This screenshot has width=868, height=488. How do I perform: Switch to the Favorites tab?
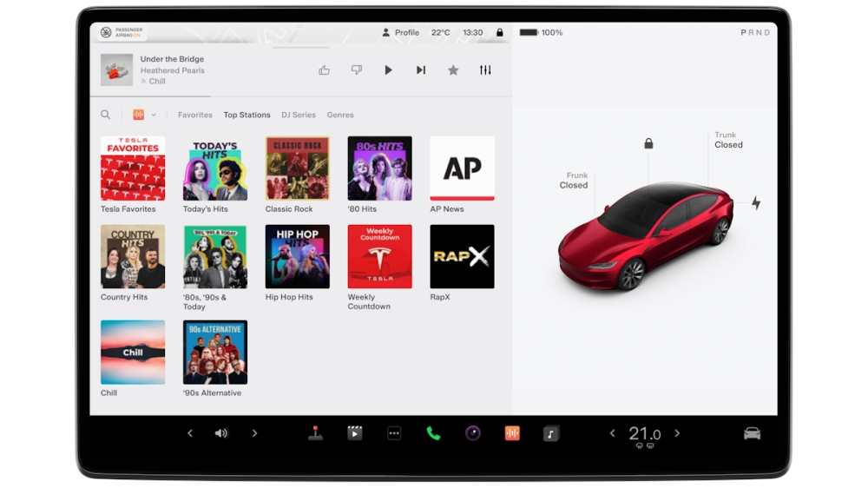pyautogui.click(x=194, y=115)
